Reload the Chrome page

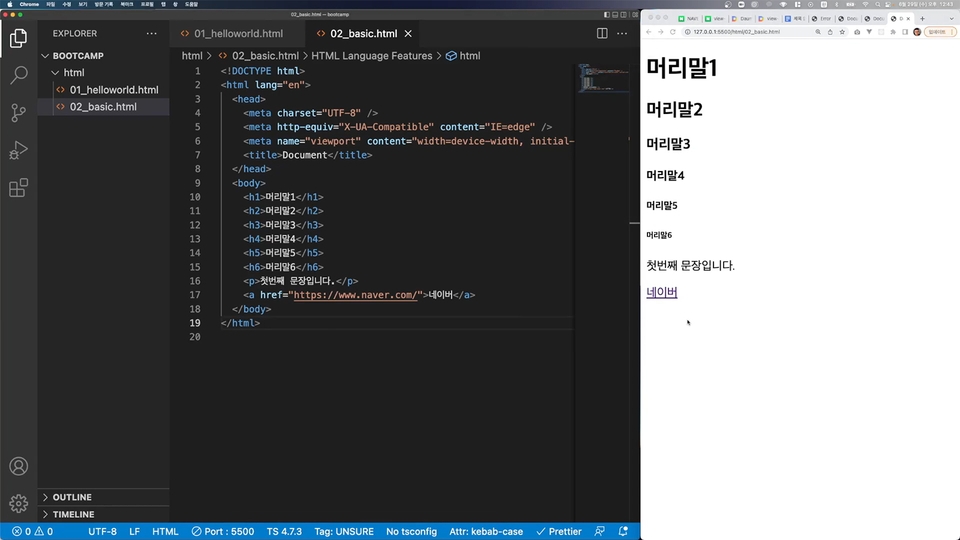(672, 32)
